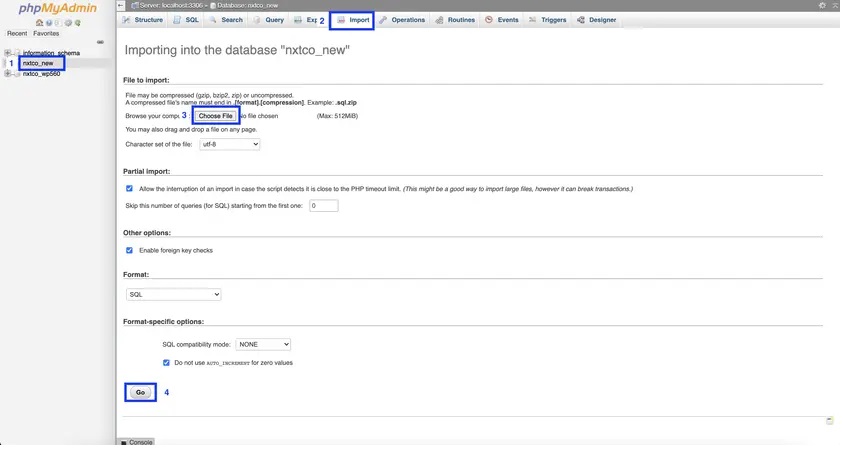Viewport: 843px width, 450px height.
Task: Click the Structure tab icon
Action: pos(126,20)
